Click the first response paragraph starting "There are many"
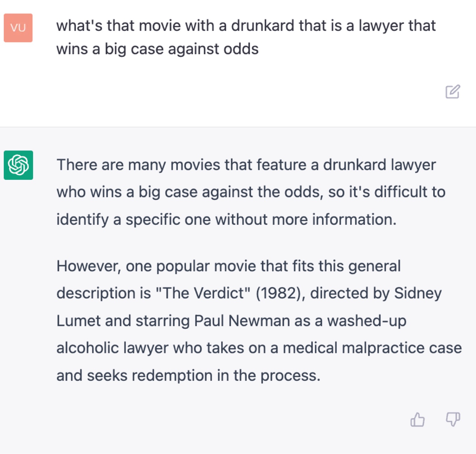 click(251, 192)
